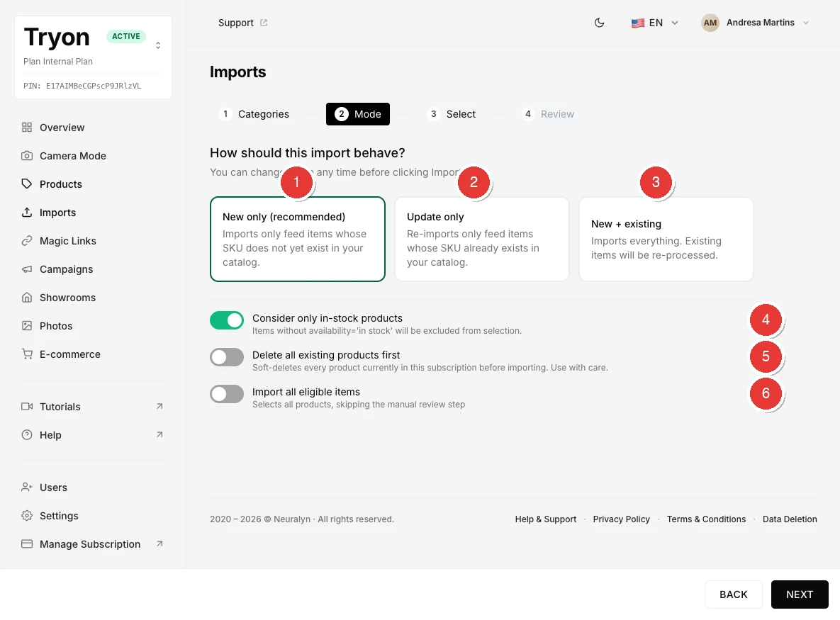Click the external arrow beside Help
840x620 pixels.
tap(159, 435)
